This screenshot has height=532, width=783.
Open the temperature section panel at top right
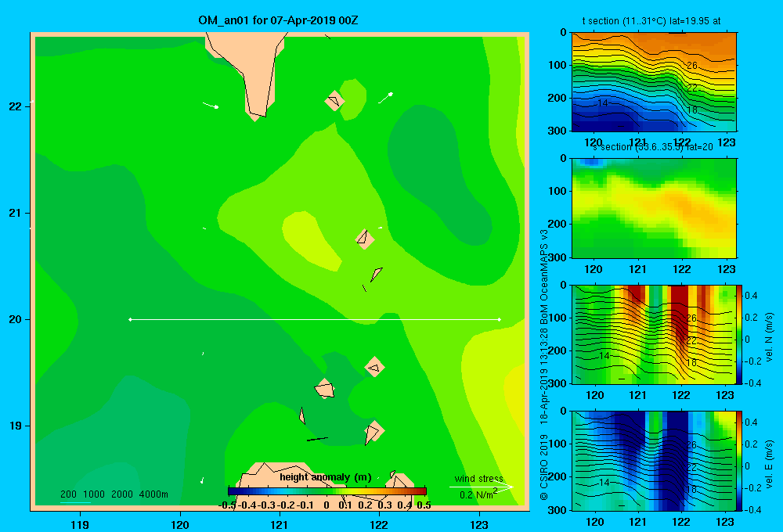pyautogui.click(x=654, y=82)
